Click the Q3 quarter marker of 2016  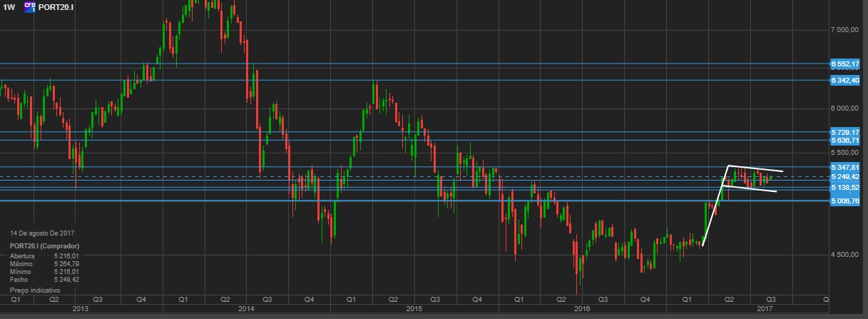(603, 299)
